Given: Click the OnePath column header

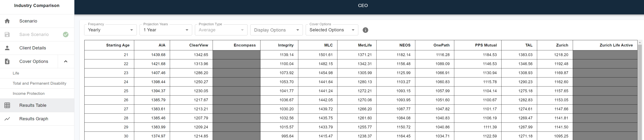Looking at the screenshot, I should point(435,45).
